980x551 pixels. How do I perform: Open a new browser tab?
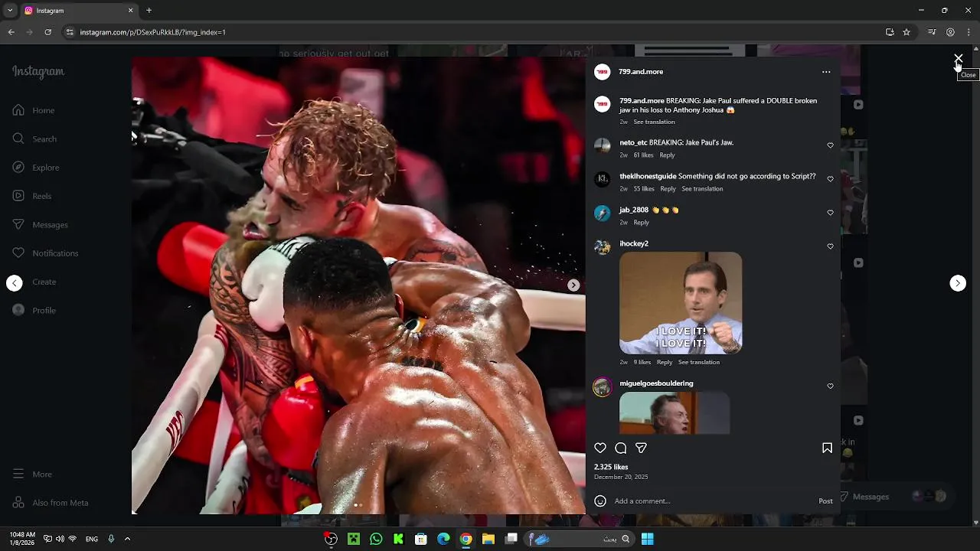(x=149, y=11)
